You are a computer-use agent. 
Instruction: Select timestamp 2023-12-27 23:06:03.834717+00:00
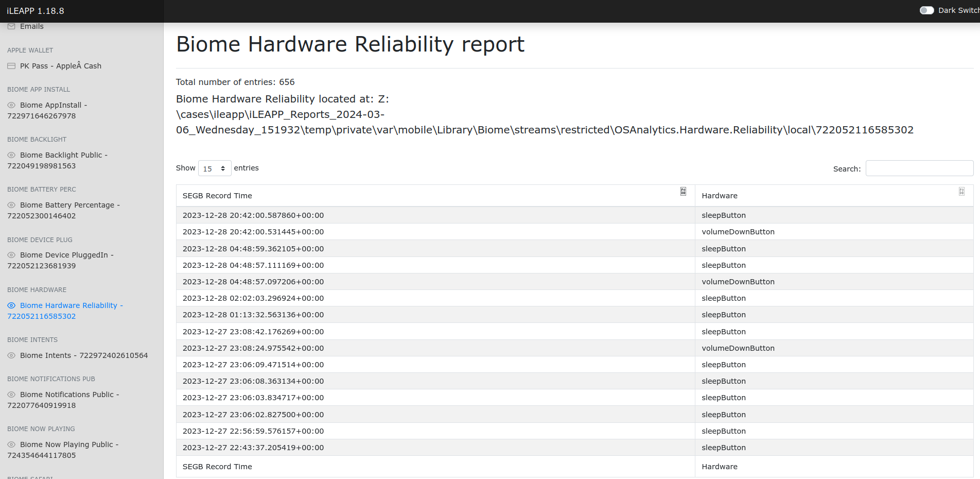click(253, 398)
